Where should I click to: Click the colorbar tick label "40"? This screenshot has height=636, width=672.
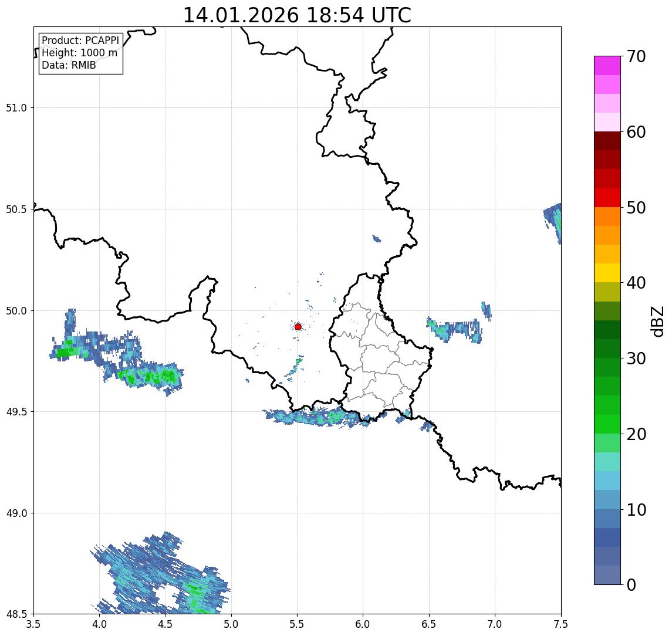636,283
